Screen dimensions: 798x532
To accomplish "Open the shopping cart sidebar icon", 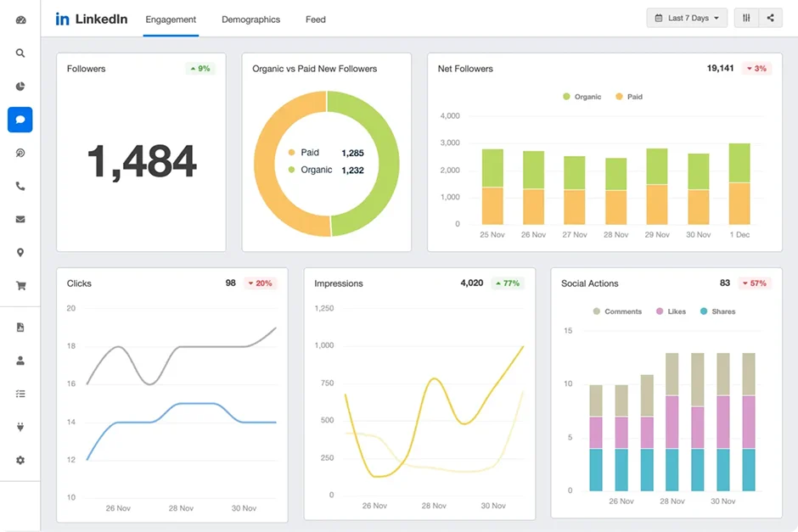I will point(20,286).
